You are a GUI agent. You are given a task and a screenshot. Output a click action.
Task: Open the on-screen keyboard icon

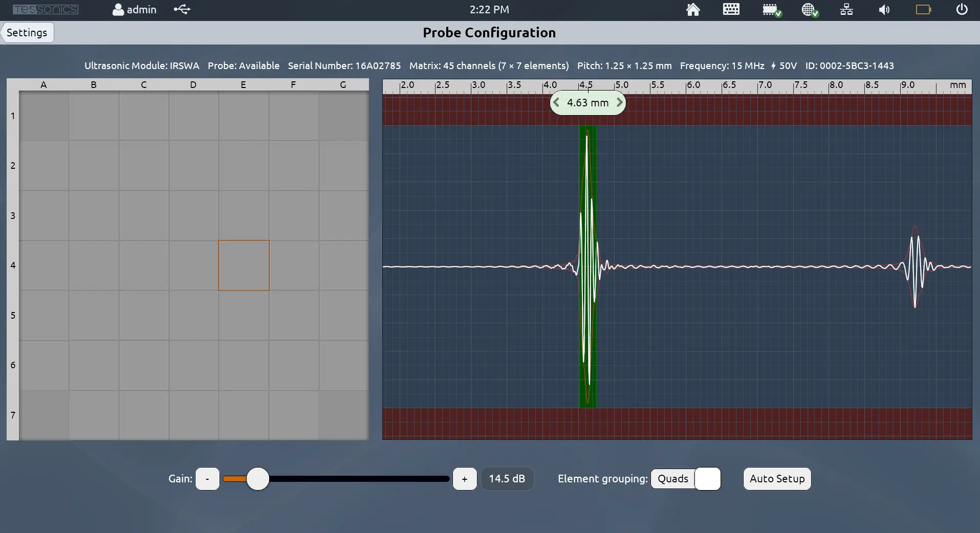coord(731,9)
